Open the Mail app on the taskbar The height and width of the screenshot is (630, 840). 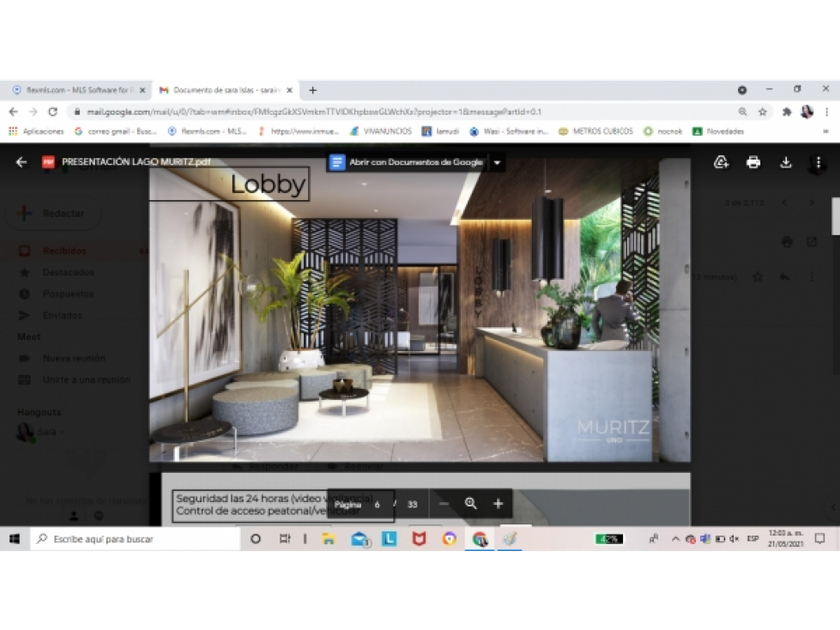point(359,539)
